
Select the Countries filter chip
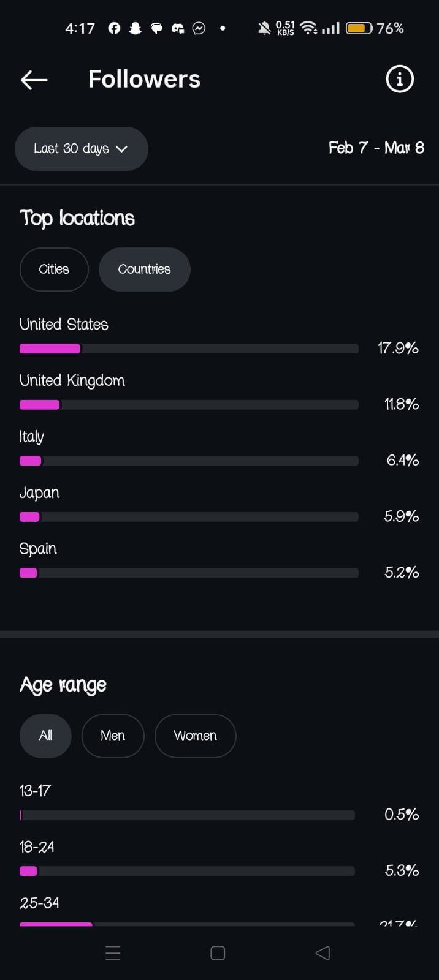(x=144, y=269)
